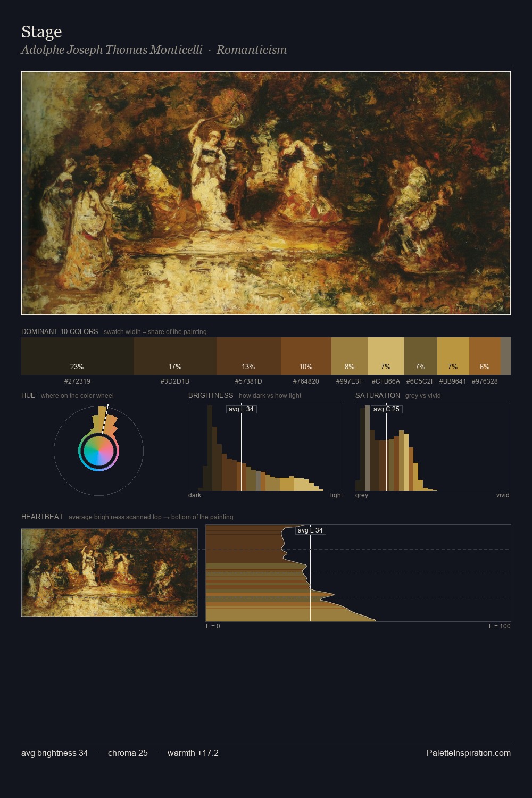532x798 pixels.
Task: Click the PaletteInspiration.com link in the footer
Action: click(x=468, y=753)
